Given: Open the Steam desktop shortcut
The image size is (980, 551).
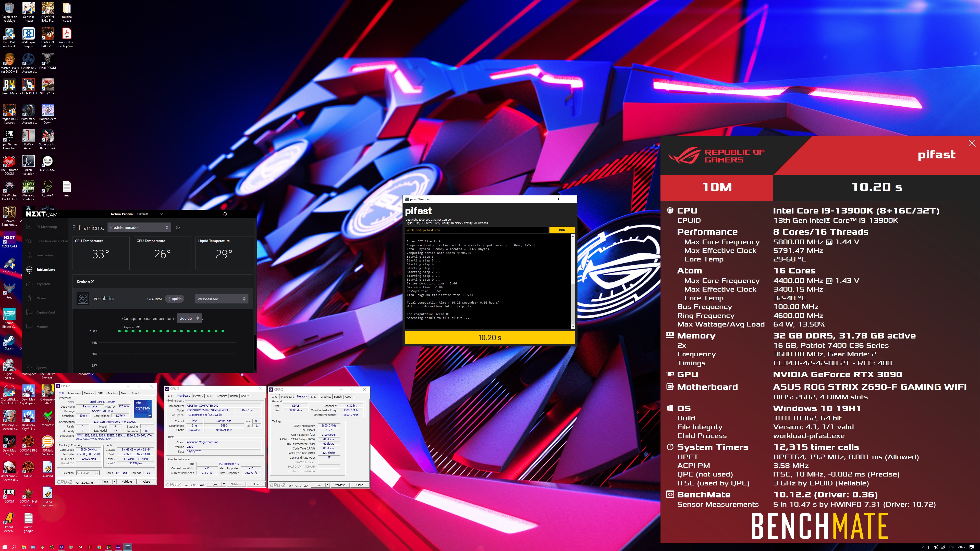Looking at the screenshot, I should click(9, 342).
